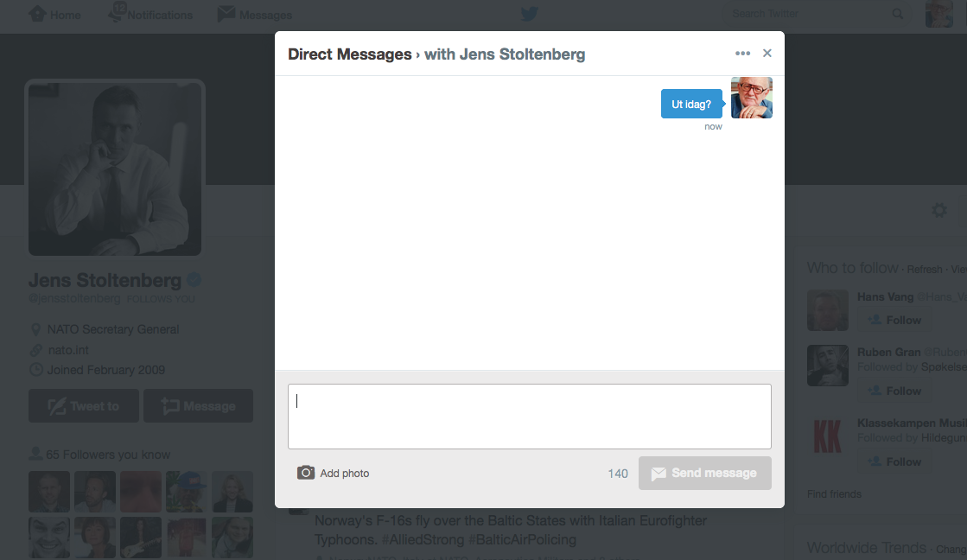Open Messages in the top bar
This screenshot has height=560, width=967.
click(x=255, y=14)
